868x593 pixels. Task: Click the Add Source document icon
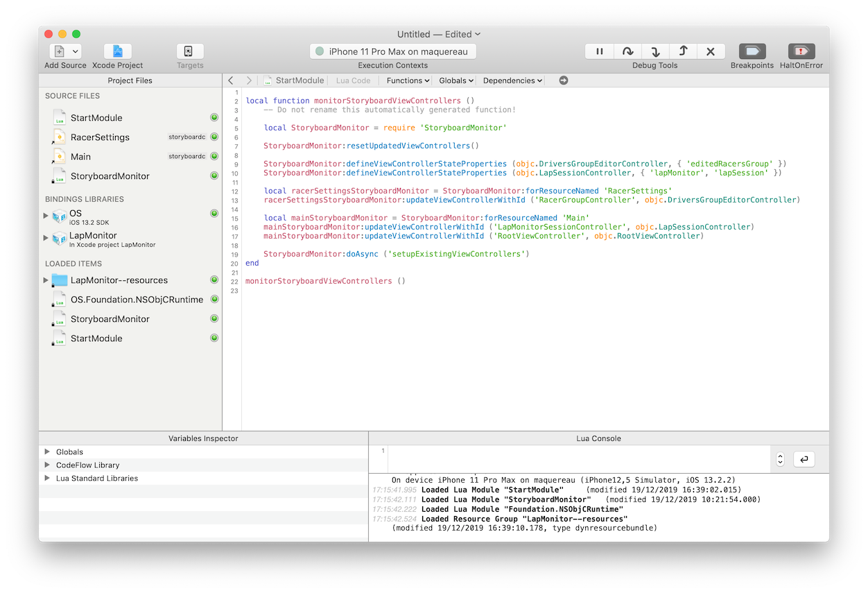point(59,51)
